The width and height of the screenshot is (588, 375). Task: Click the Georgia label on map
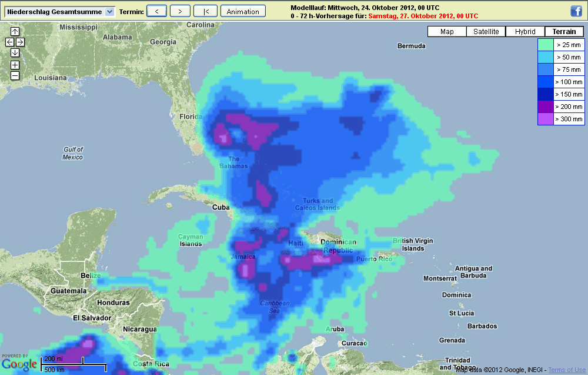coord(163,42)
